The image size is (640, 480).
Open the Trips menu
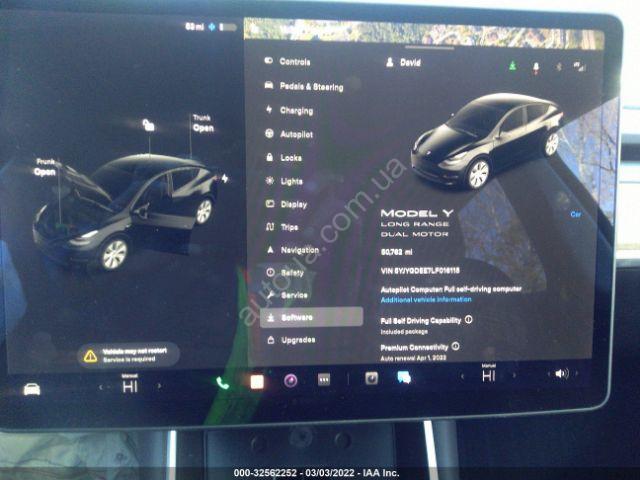pos(282,227)
